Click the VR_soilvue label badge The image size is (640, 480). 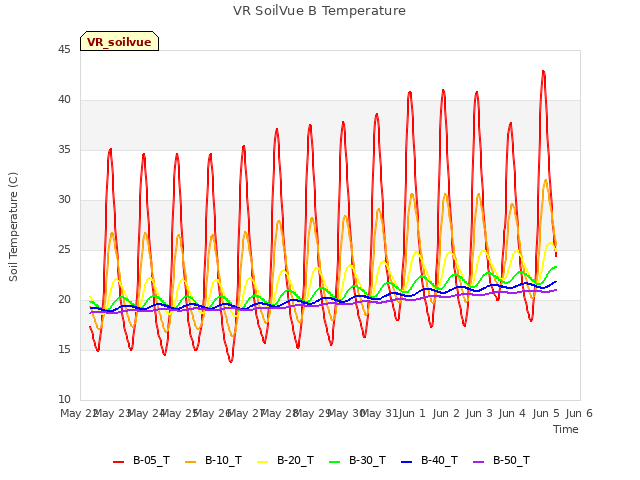[119, 41]
